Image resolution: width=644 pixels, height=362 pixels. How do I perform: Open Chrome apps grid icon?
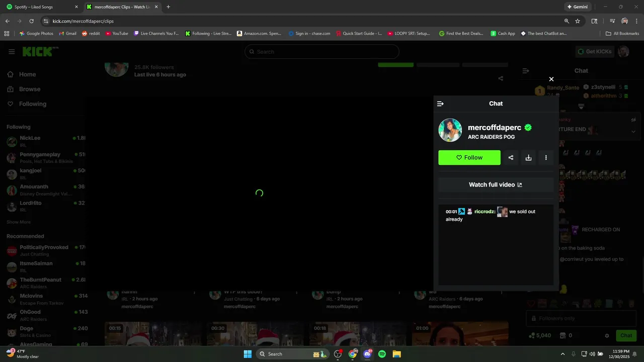pos(7,34)
